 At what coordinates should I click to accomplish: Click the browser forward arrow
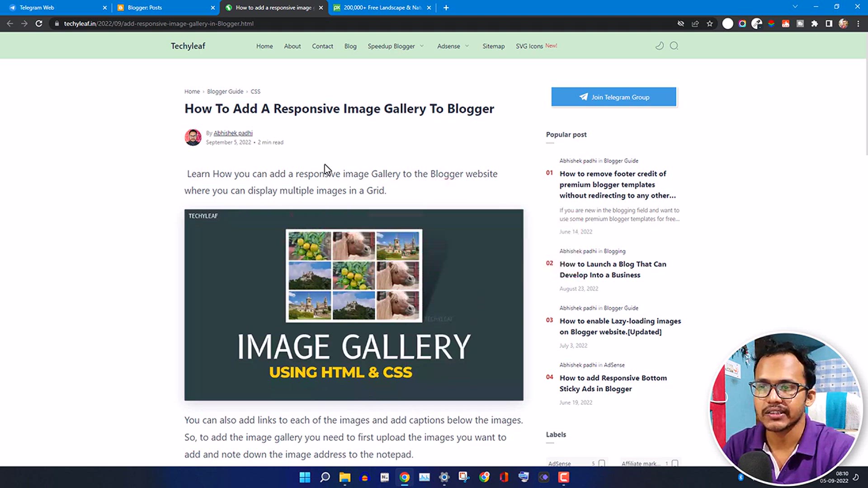tap(24, 23)
